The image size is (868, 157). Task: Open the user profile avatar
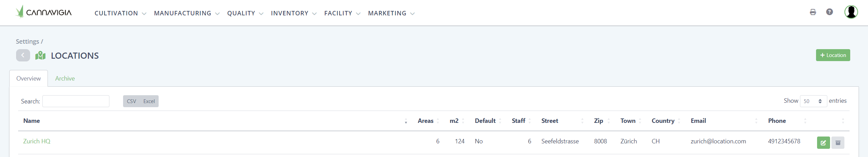[851, 12]
